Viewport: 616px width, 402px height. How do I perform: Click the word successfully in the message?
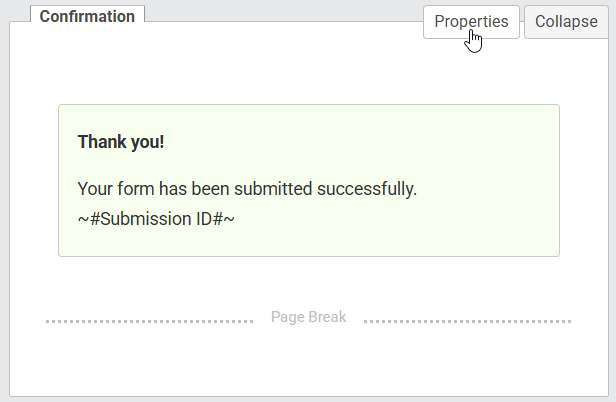[x=367, y=189]
